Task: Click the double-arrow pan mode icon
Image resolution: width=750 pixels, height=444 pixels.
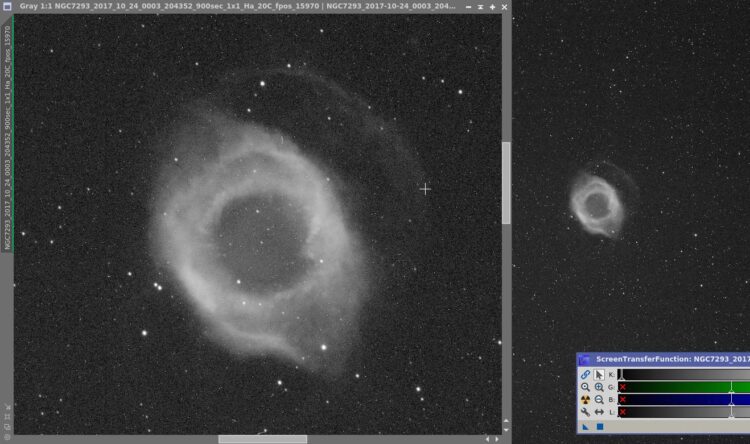Action: click(x=599, y=412)
